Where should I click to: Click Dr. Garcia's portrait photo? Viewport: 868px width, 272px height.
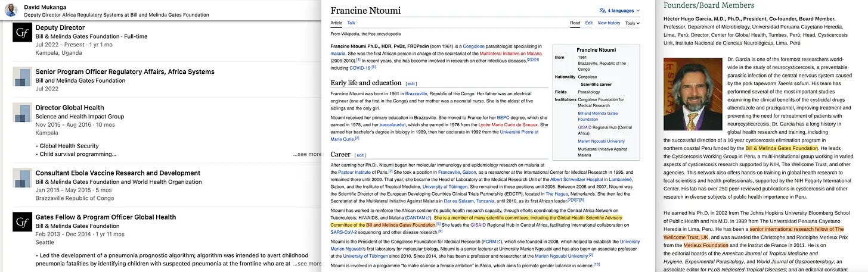pos(692,93)
